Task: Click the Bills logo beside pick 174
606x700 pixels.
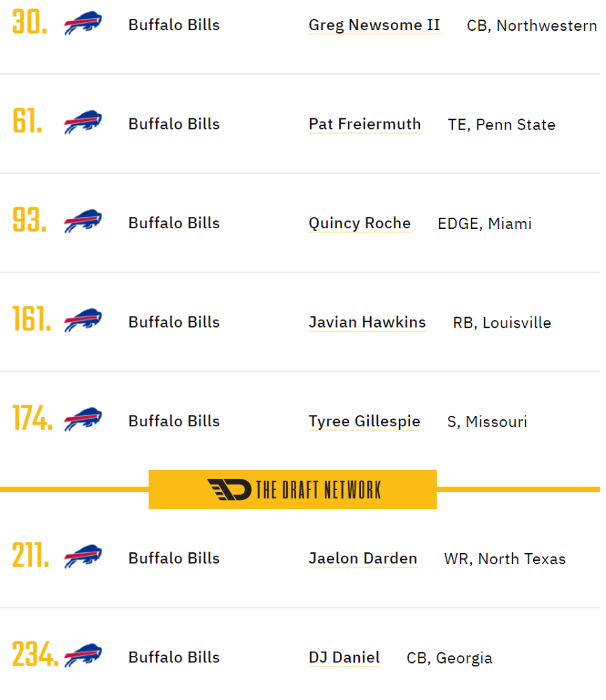Action: coord(83,419)
